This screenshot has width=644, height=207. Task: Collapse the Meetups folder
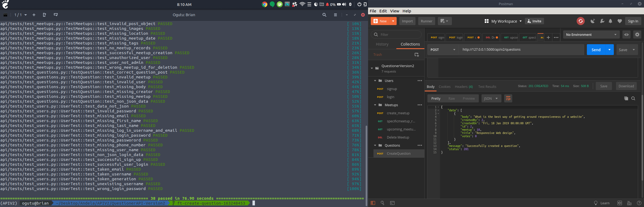[x=375, y=105]
